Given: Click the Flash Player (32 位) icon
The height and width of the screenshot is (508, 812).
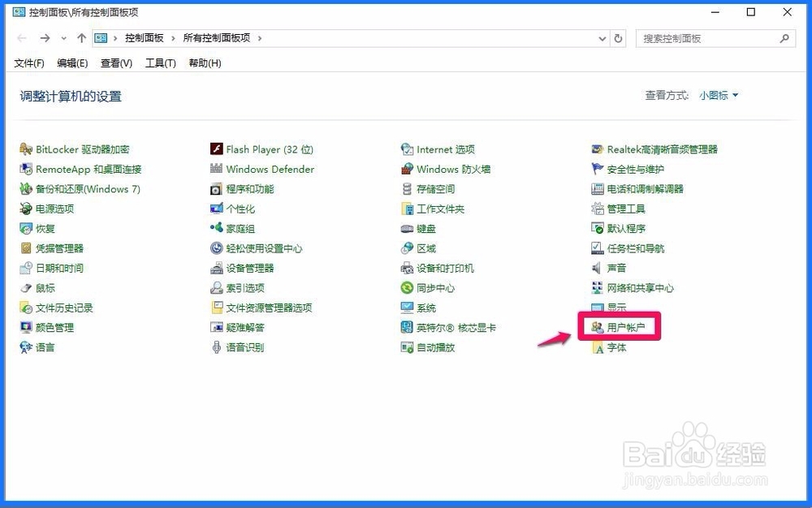Looking at the screenshot, I should (x=217, y=149).
